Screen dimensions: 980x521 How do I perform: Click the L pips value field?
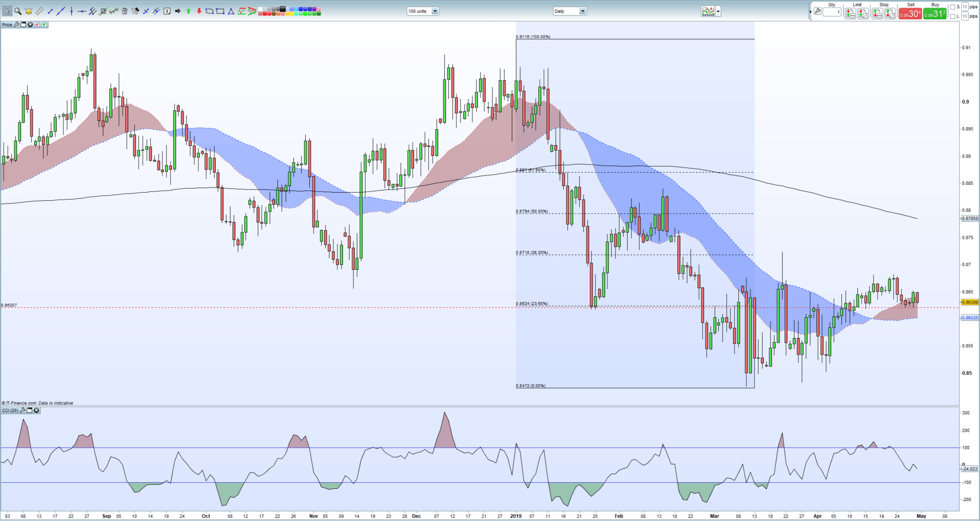pyautogui.click(x=965, y=16)
